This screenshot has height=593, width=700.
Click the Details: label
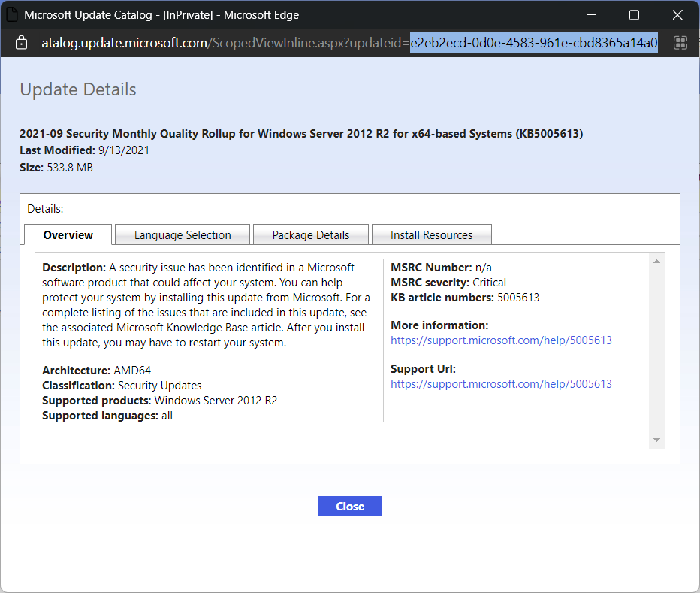(x=45, y=209)
